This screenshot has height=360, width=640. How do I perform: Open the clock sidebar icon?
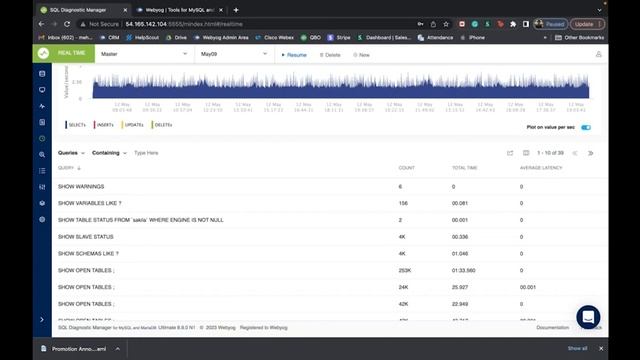42,138
